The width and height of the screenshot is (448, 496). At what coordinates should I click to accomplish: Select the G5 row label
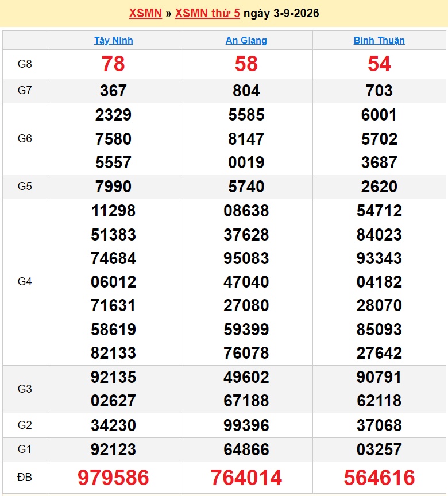pyautogui.click(x=25, y=187)
